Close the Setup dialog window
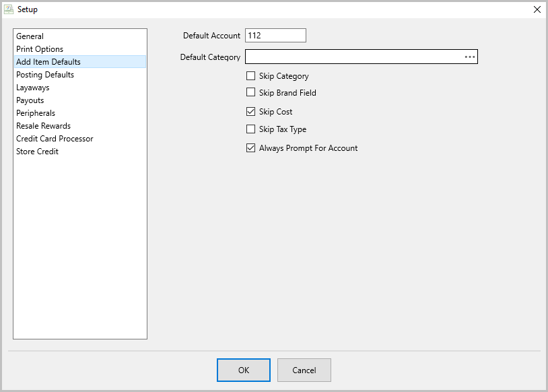548x392 pixels. point(537,9)
